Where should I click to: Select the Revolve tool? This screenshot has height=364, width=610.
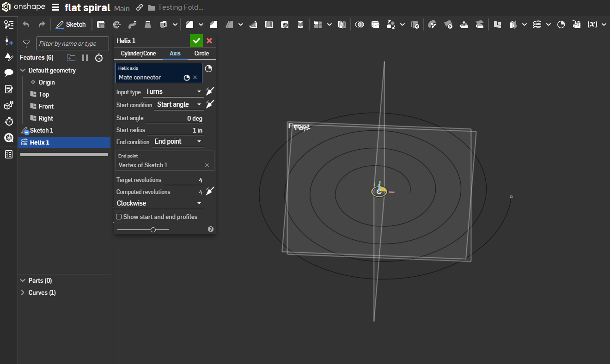click(x=116, y=24)
